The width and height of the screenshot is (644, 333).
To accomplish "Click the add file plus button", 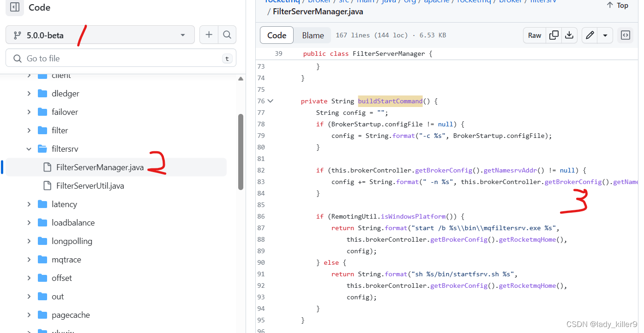I will tap(209, 35).
